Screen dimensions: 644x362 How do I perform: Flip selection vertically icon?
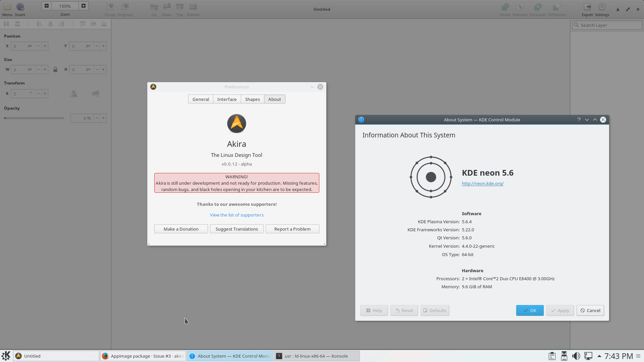click(x=96, y=94)
